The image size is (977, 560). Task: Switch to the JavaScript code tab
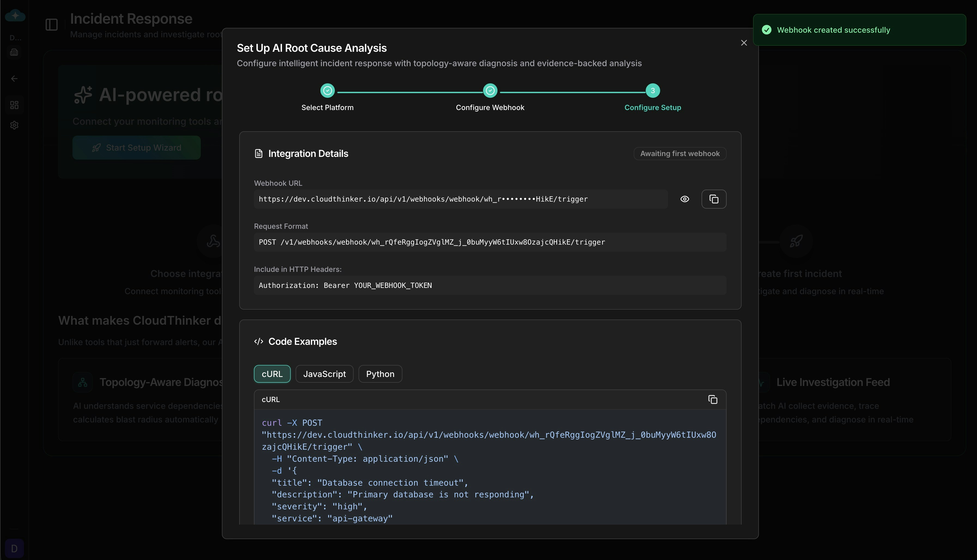[324, 373]
